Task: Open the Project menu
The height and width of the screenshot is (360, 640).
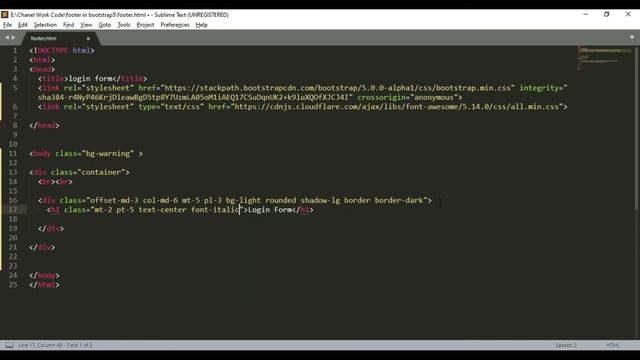Action: tap(145, 25)
